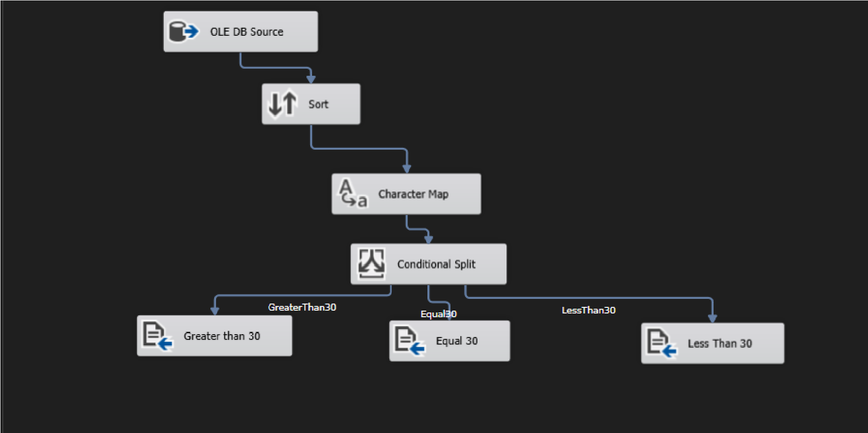
Task: Click the Character Map translation icon
Action: [353, 193]
